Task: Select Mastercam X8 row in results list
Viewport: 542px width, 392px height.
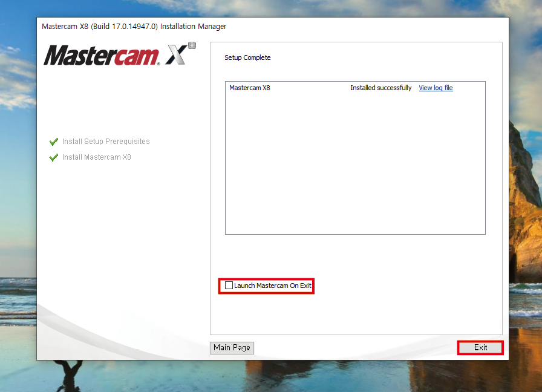Action: (355, 88)
